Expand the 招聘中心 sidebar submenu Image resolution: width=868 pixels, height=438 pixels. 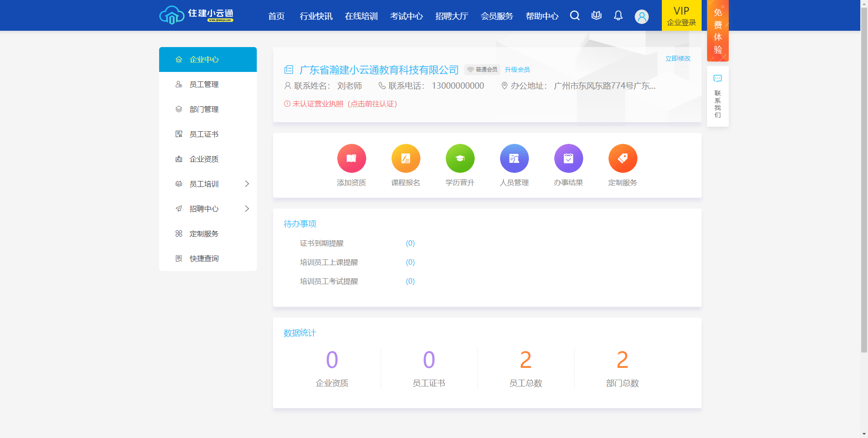coord(247,209)
